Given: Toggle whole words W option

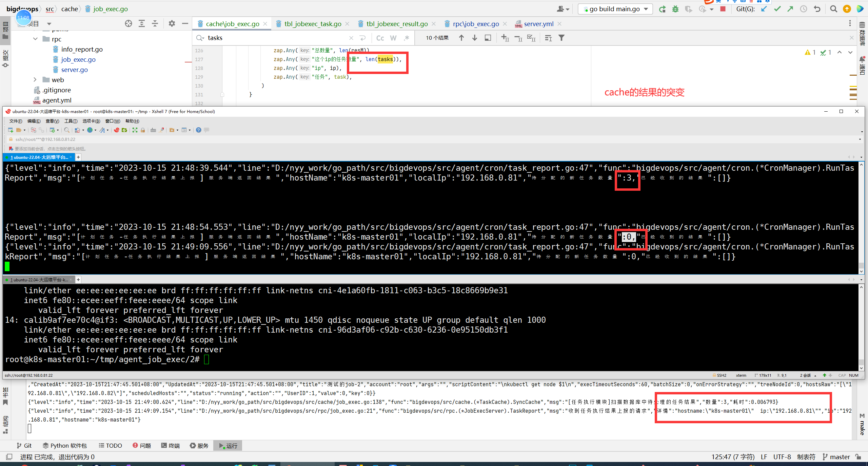Looking at the screenshot, I should coord(393,38).
